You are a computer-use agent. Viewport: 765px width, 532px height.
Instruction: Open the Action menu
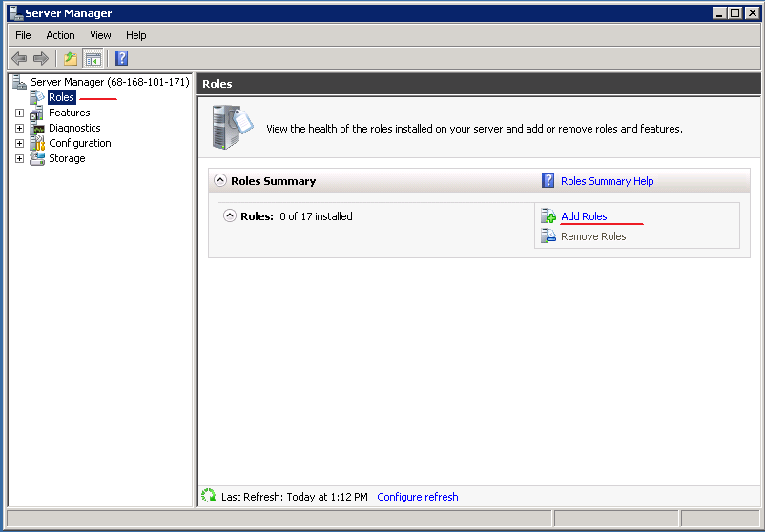pyautogui.click(x=60, y=35)
